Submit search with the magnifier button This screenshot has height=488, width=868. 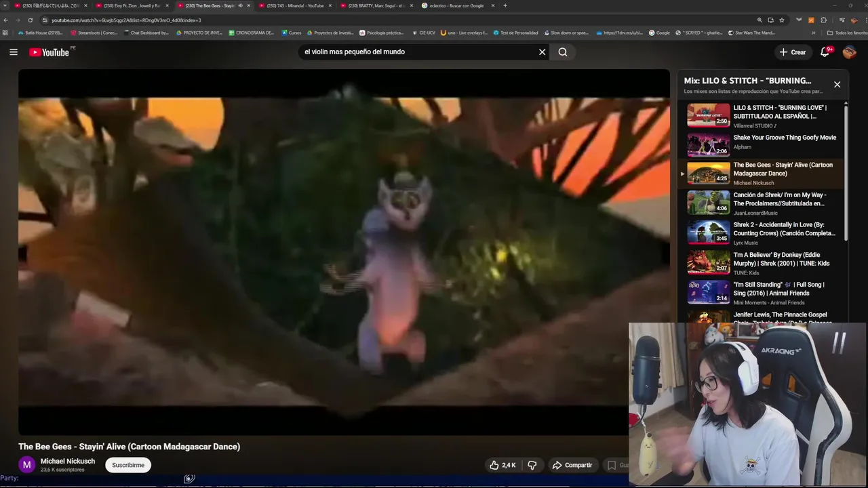pyautogui.click(x=563, y=52)
